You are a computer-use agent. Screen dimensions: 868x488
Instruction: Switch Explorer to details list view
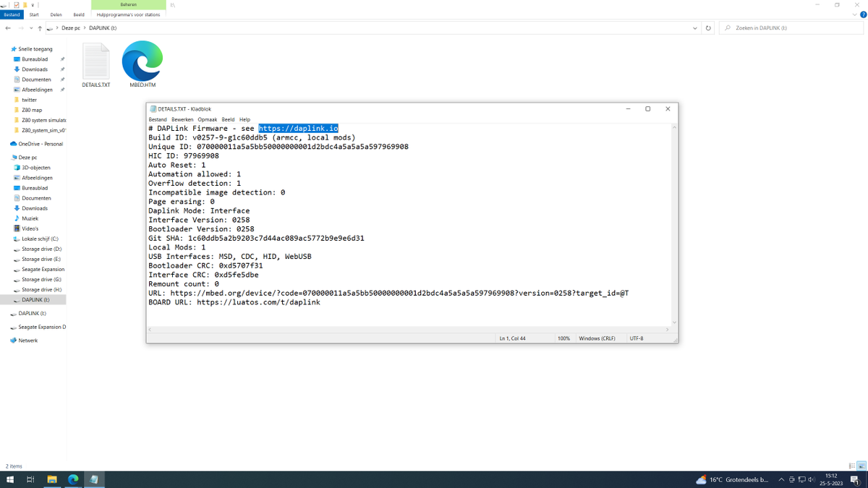pyautogui.click(x=851, y=466)
